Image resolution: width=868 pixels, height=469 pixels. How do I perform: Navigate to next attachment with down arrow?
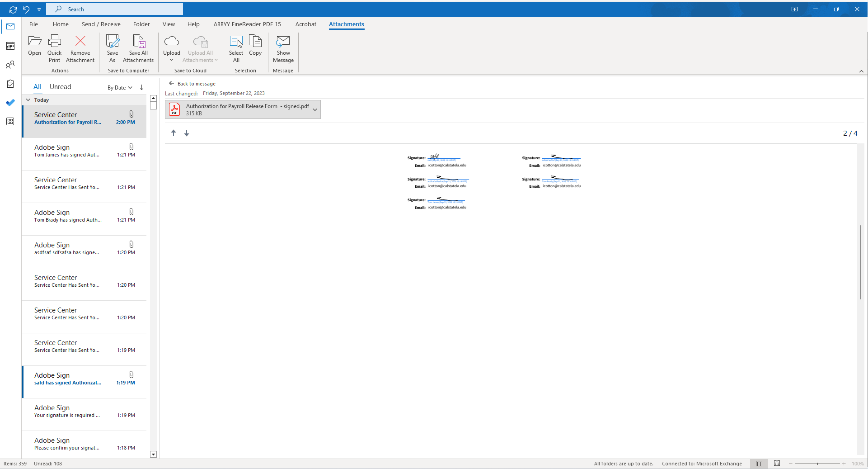click(187, 133)
